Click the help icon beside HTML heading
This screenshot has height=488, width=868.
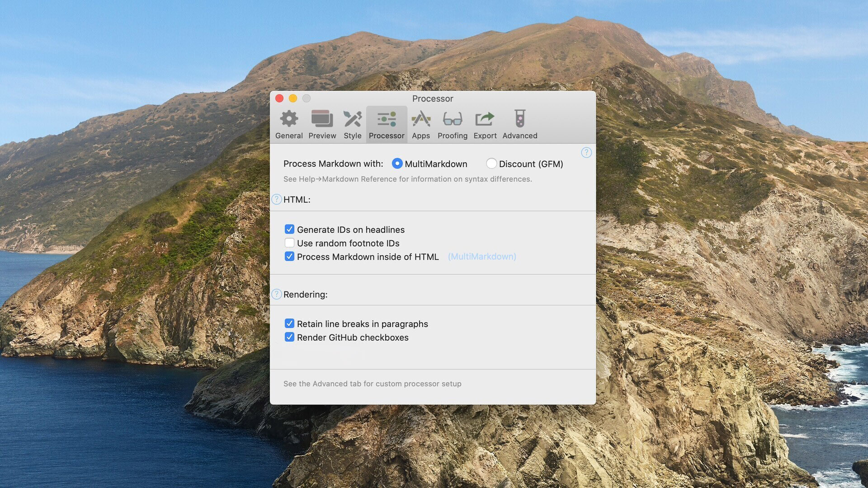276,199
